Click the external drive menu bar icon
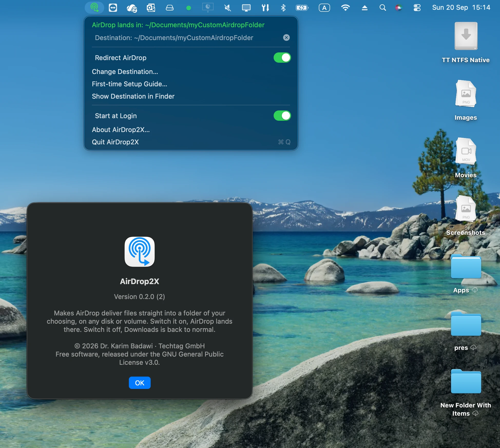Image resolution: width=500 pixels, height=448 pixels. [170, 8]
